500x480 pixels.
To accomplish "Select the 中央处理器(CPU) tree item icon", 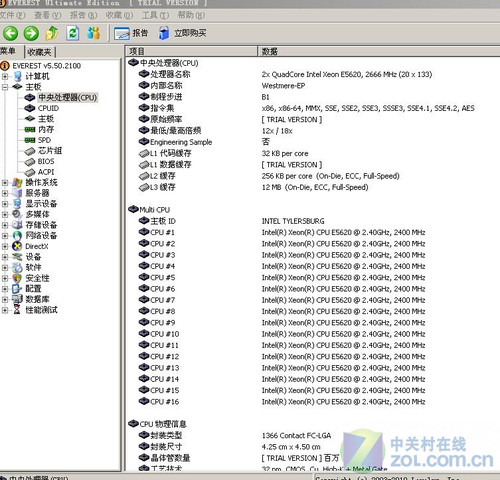I will [30, 97].
